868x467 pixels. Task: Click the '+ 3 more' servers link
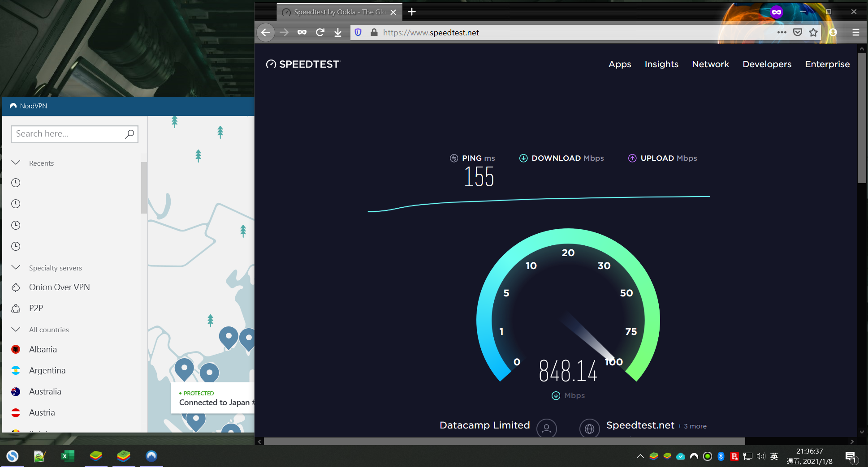[692, 426]
